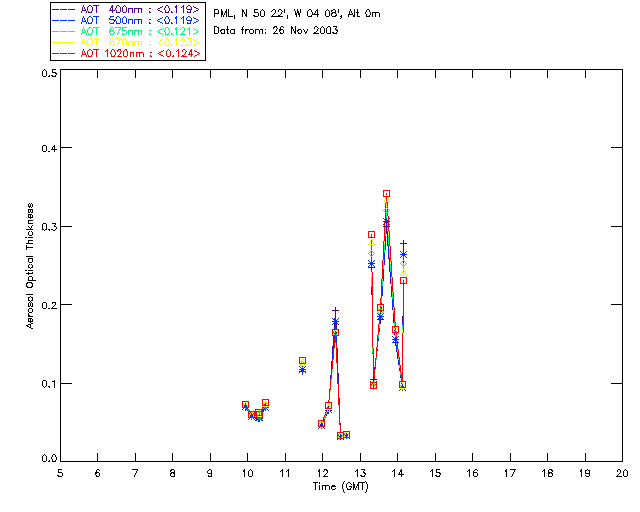Click the 'AOT 675nm : <0.121>' legend entry

point(126,31)
